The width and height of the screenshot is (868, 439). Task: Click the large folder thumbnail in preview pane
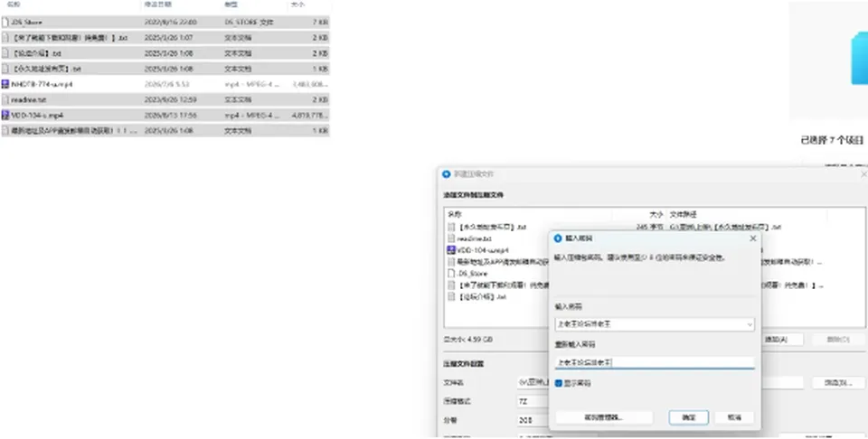(x=860, y=61)
